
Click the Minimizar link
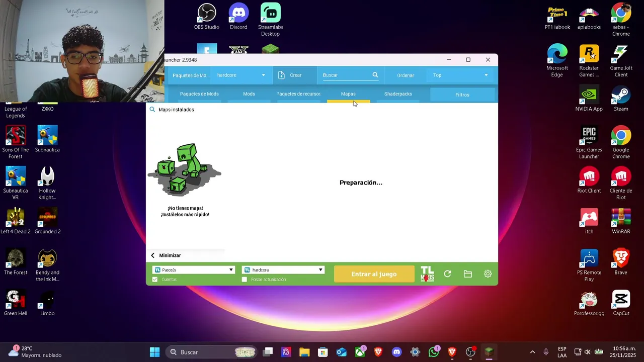[x=170, y=255]
